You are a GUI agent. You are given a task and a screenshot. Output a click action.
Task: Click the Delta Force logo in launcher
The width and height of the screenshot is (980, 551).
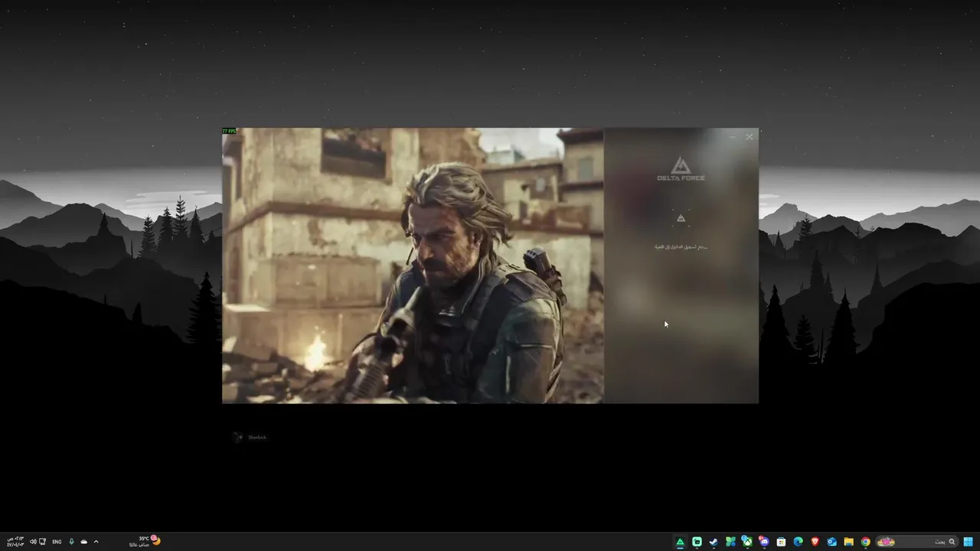coord(681,168)
